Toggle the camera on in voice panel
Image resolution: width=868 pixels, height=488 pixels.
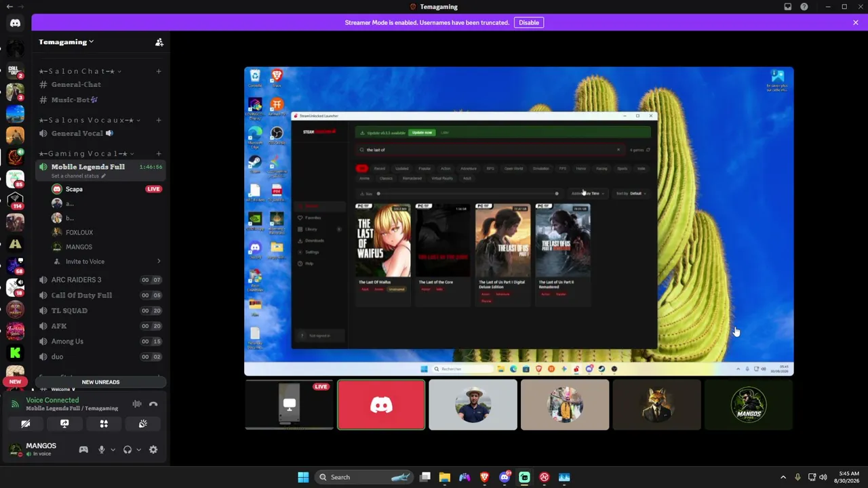(26, 424)
